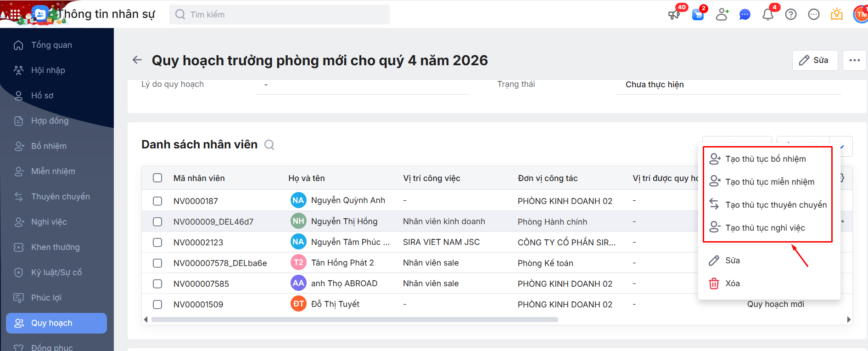Viewport: 868px width, 351px height.
Task: Select Tạo thủ tục bổ nhiệm menu option
Action: pos(765,159)
